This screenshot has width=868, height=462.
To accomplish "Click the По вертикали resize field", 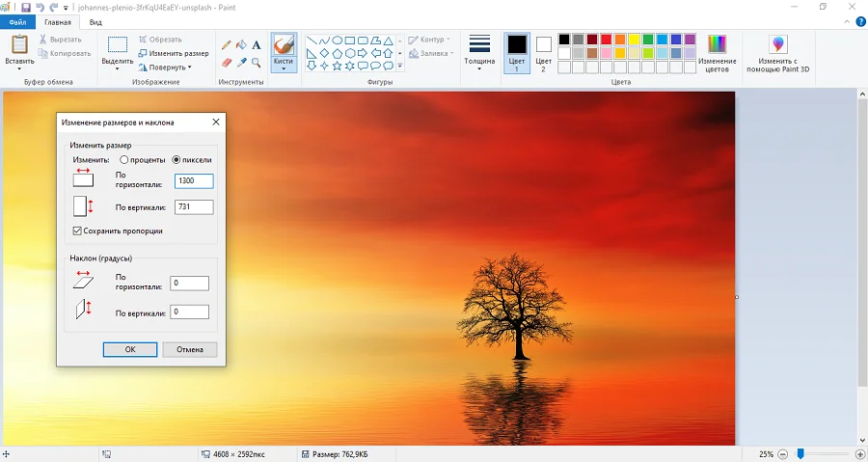I will coord(194,207).
